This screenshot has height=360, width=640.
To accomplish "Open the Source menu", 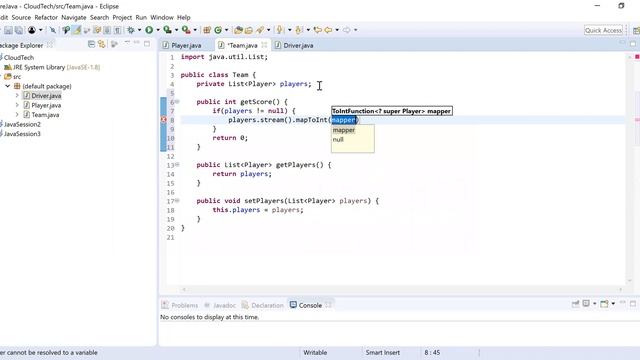I will point(21,18).
